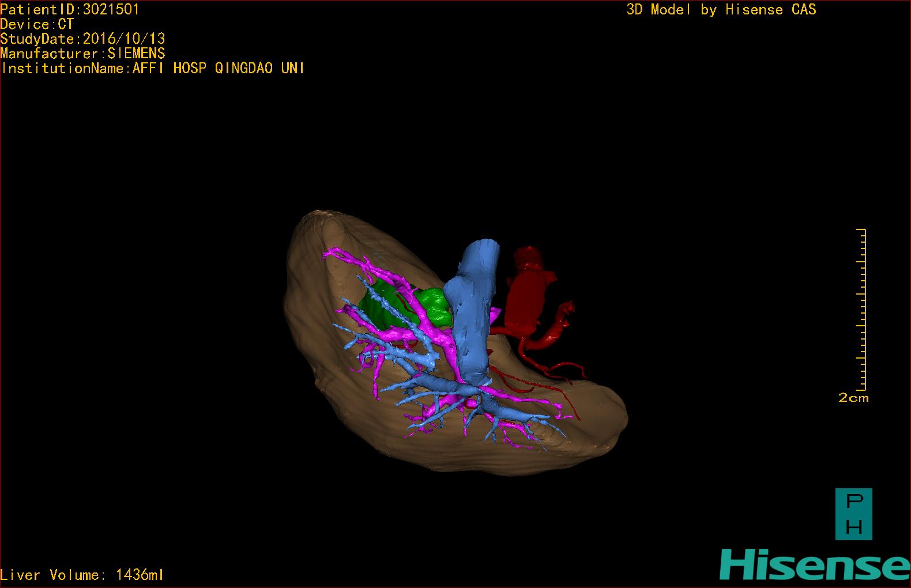
Task: Click the PH orientation indicator box
Action: click(853, 514)
